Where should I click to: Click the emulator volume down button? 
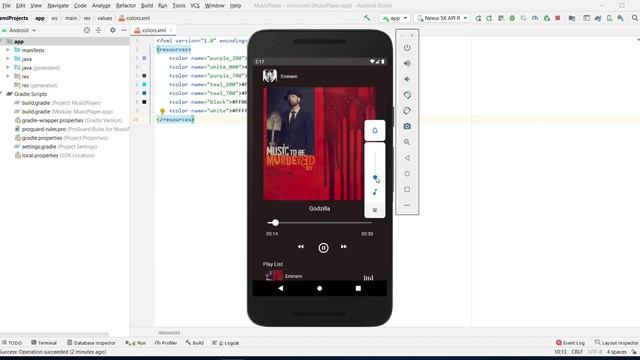[407, 79]
